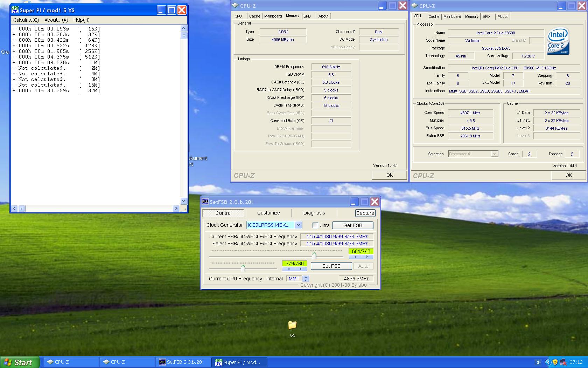
Task: Switch to Mainboard tab in Memory CPU-Z window
Action: (273, 16)
